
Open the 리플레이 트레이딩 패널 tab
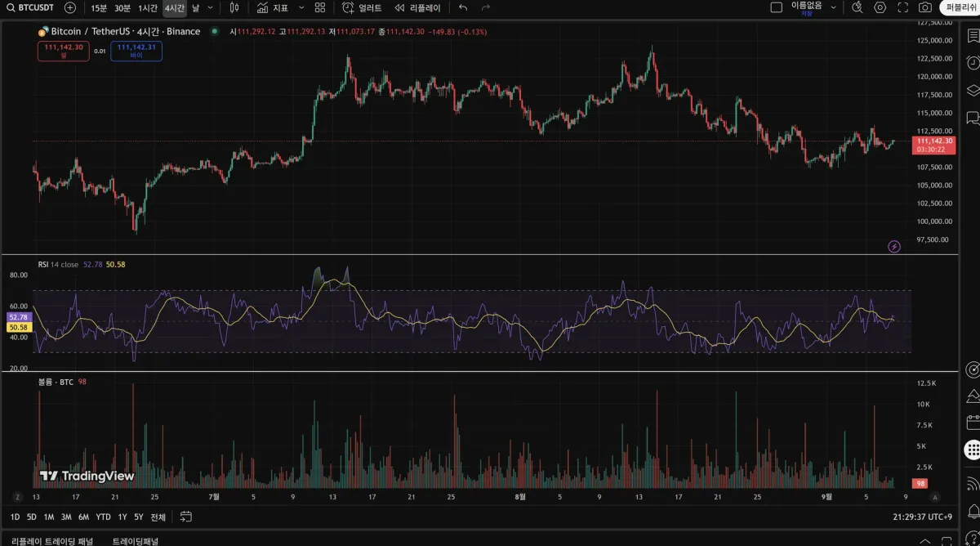click(52, 541)
